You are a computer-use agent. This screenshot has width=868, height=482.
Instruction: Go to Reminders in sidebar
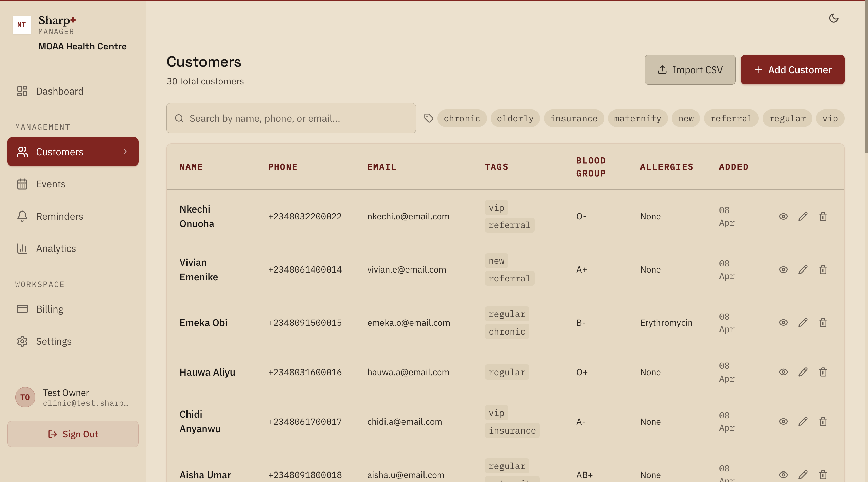point(59,216)
